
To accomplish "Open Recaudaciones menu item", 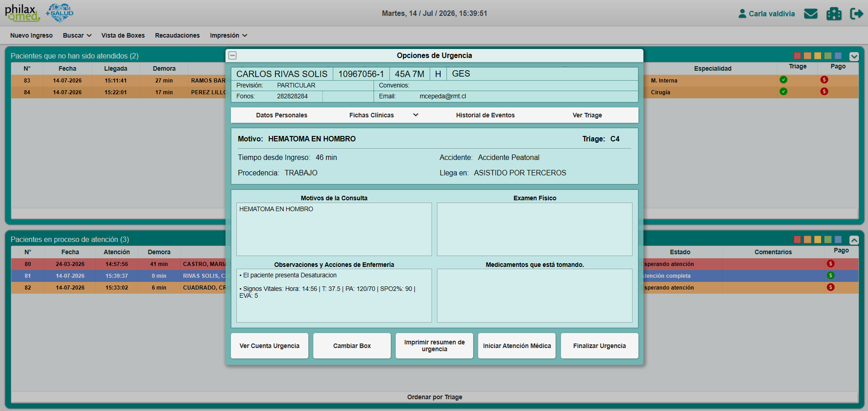I will click(177, 35).
